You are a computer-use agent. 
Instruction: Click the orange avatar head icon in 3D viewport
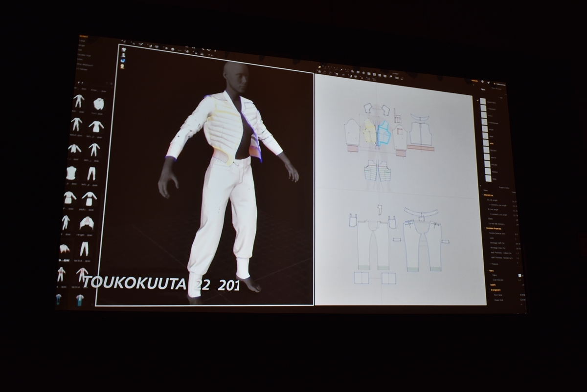(123, 66)
